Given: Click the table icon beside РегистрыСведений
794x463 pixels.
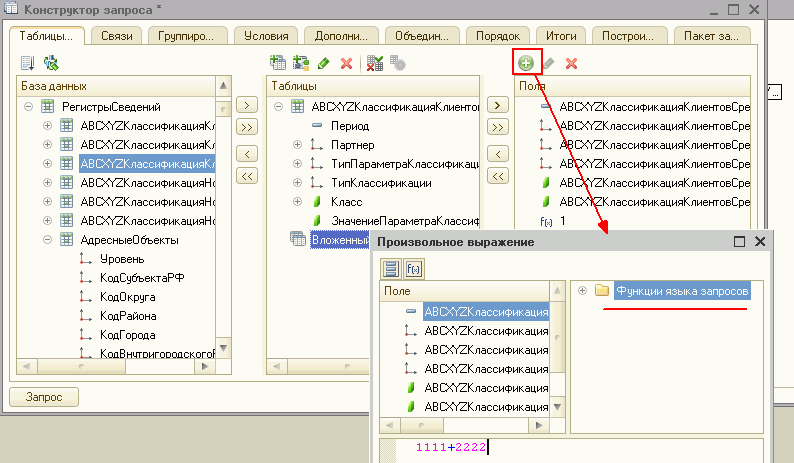Looking at the screenshot, I should click(48, 106).
